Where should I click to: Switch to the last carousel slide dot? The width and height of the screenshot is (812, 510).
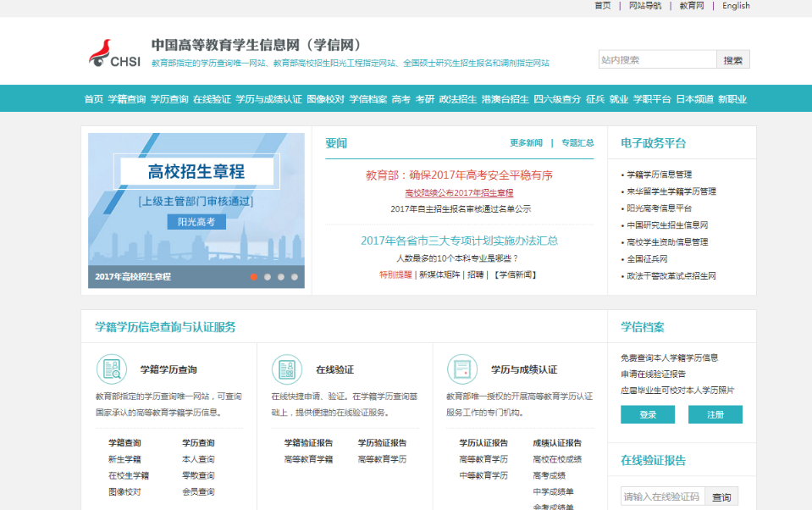tap(295, 277)
